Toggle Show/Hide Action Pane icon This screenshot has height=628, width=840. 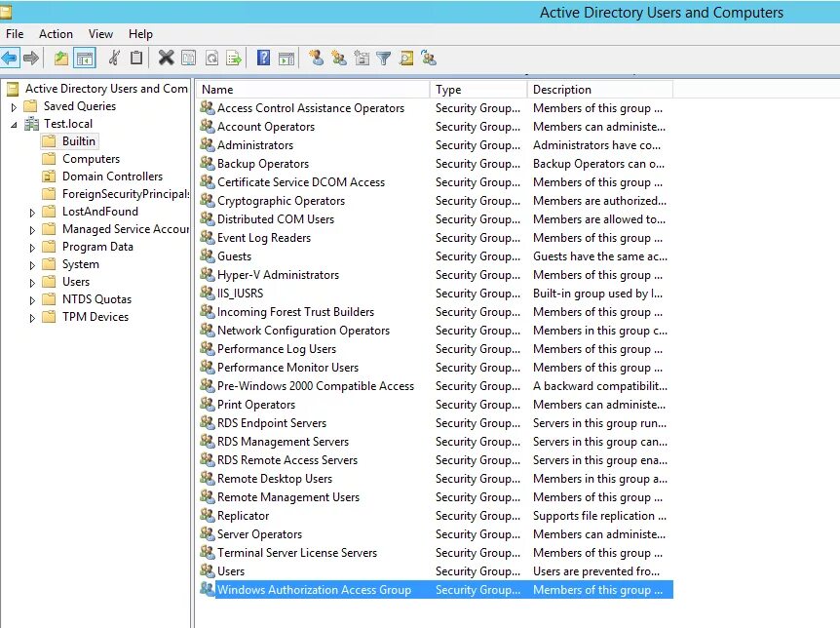coord(286,58)
